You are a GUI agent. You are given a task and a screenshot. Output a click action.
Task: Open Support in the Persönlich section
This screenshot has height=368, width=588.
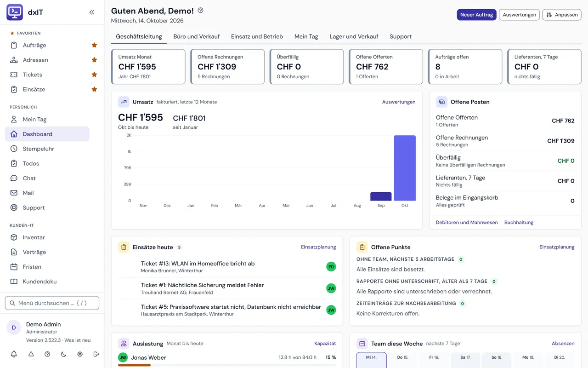[x=47, y=207]
